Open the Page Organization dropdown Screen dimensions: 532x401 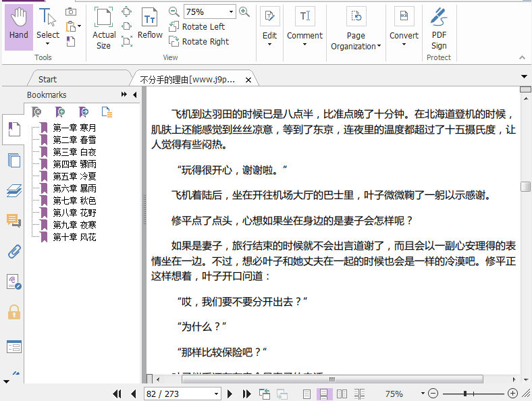point(356,28)
